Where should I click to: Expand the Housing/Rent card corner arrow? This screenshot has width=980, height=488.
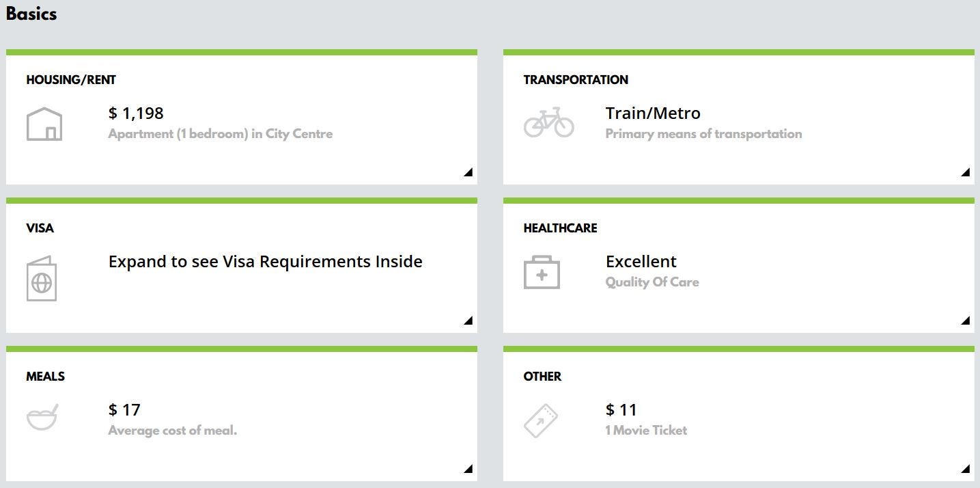click(468, 172)
